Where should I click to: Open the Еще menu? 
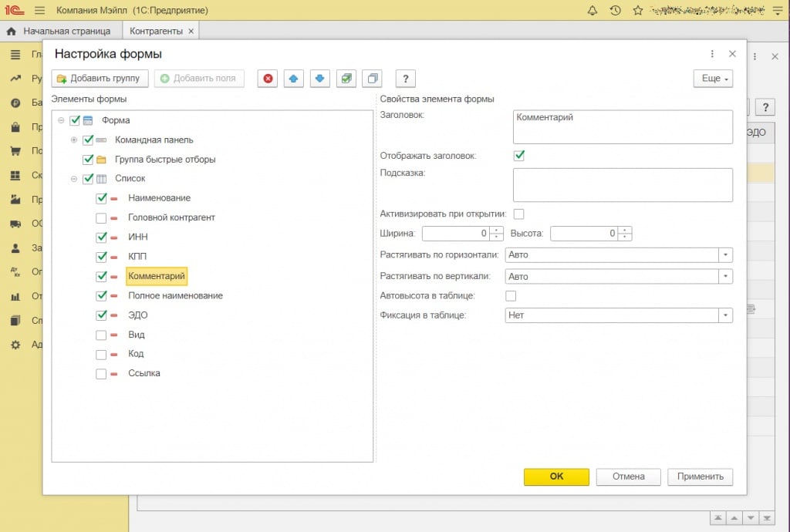pyautogui.click(x=712, y=79)
